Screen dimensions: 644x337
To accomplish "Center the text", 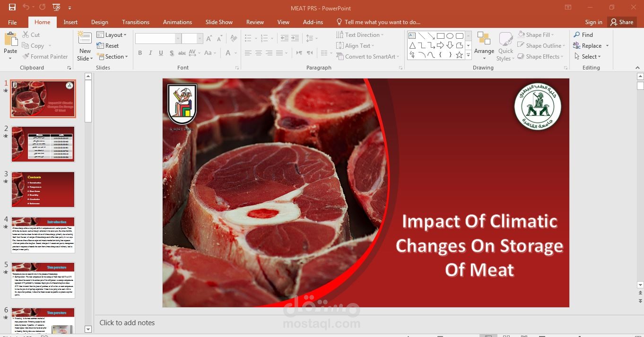I will pyautogui.click(x=259, y=53).
